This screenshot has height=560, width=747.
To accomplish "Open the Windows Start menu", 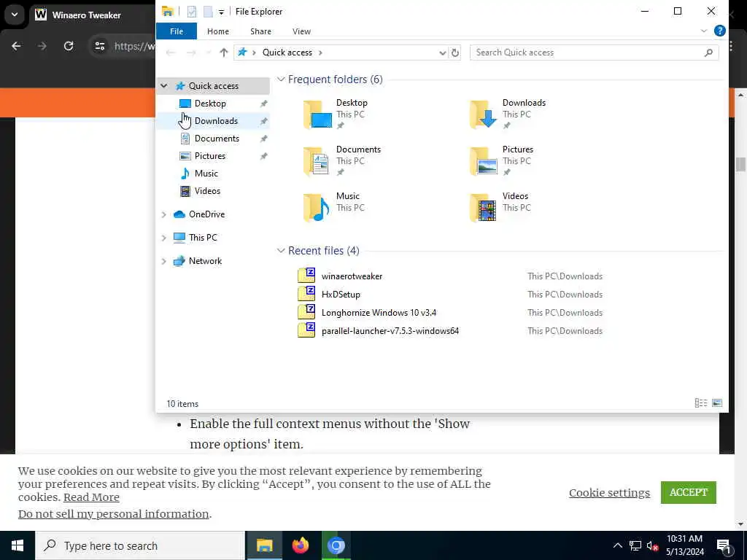I will [18, 545].
